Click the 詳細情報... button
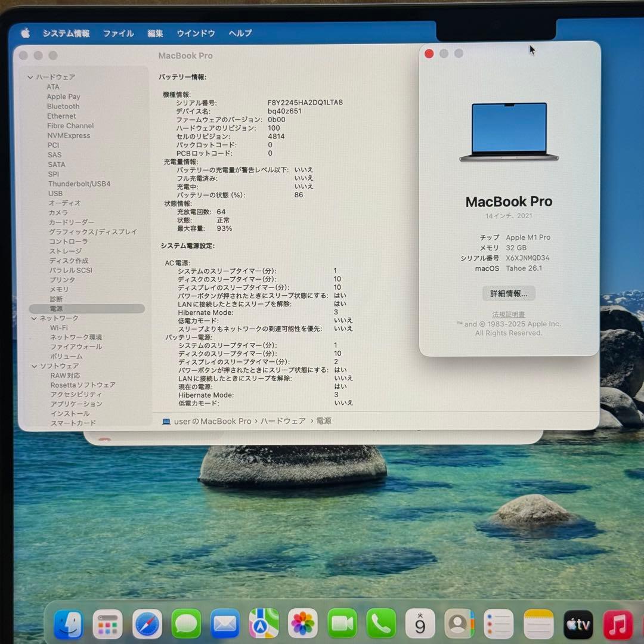Viewport: 644px width, 644px height. coord(509,293)
